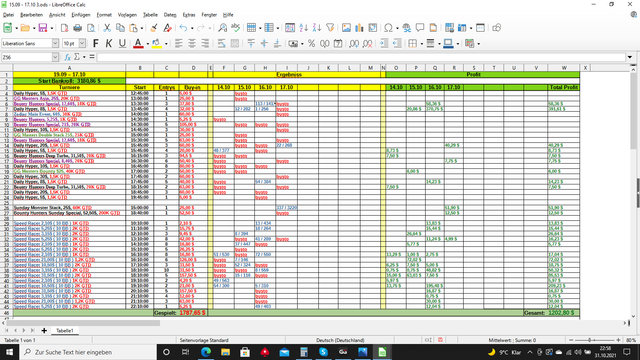Screen dimensions: 640x360
Task: Align top vertical alignment icon
Action: click(x=251, y=43)
